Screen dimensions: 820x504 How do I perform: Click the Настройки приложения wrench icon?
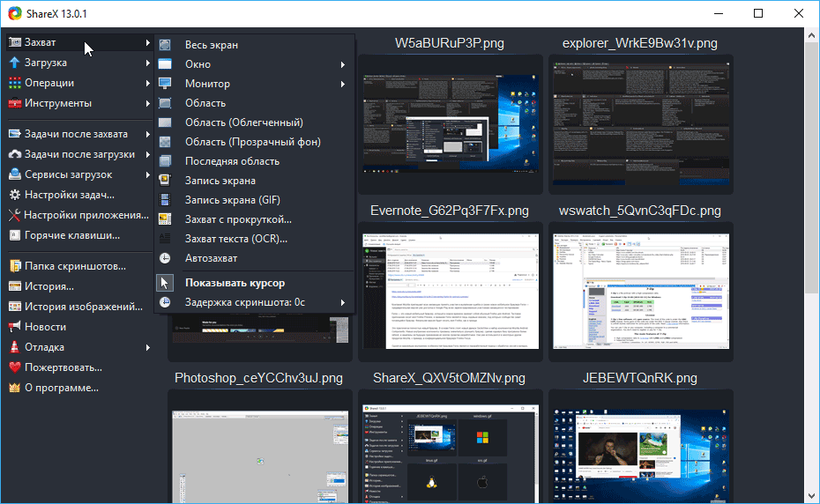pos(15,215)
